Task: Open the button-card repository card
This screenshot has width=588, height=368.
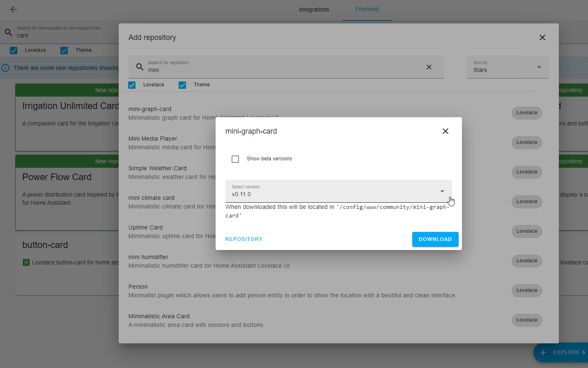Action: [x=67, y=264]
